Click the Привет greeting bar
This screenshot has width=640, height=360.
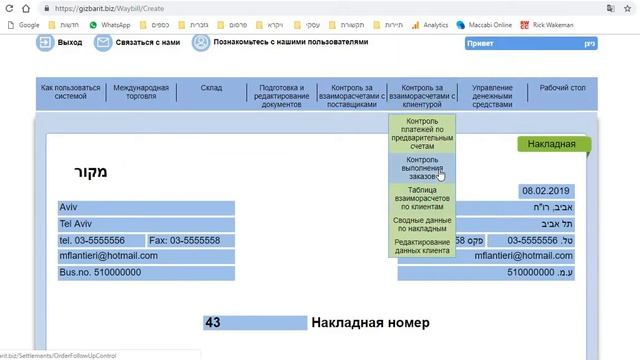pyautogui.click(x=531, y=43)
